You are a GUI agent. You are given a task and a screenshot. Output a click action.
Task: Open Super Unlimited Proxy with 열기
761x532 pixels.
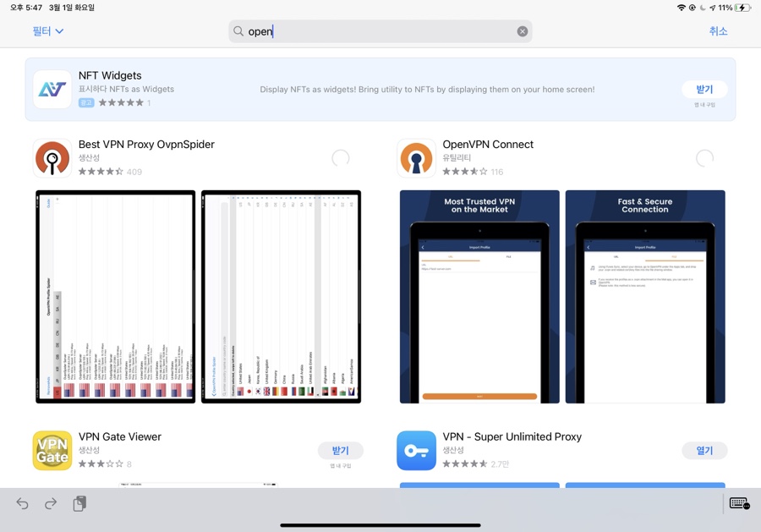(704, 451)
